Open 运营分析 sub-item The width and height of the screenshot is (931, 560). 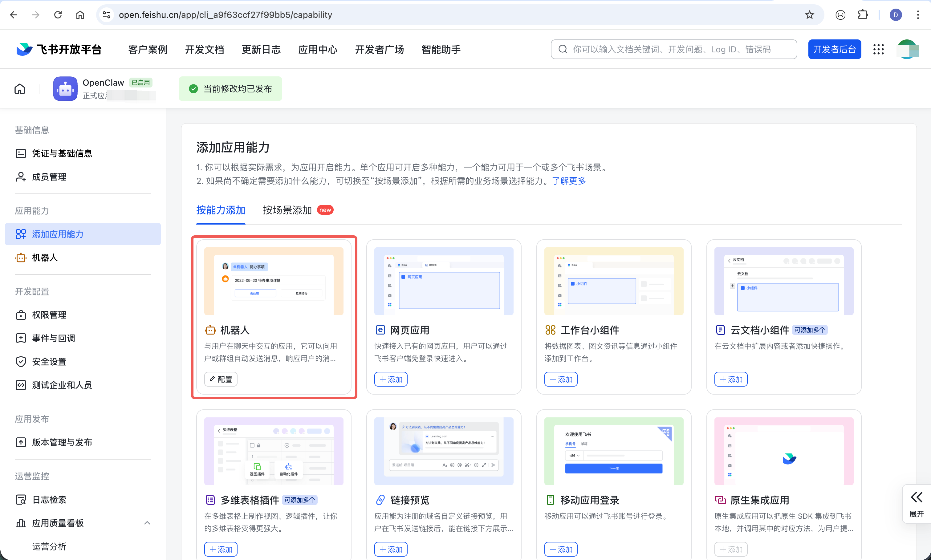[49, 546]
